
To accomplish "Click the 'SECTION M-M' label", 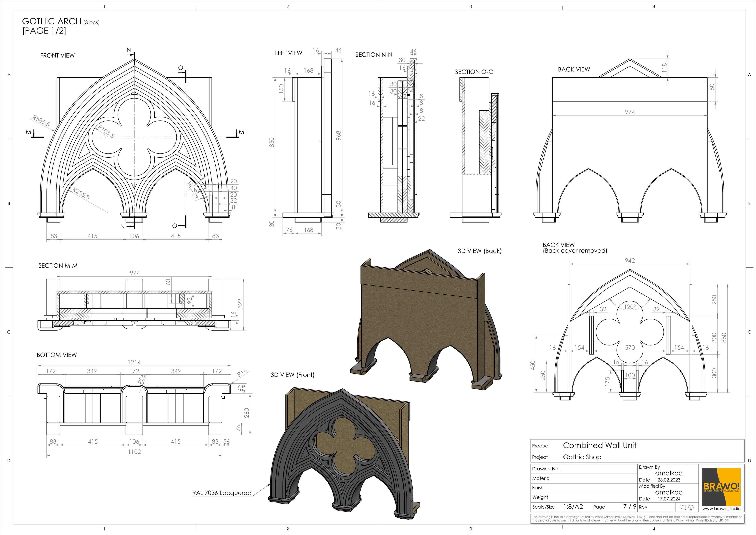I will pos(58,266).
